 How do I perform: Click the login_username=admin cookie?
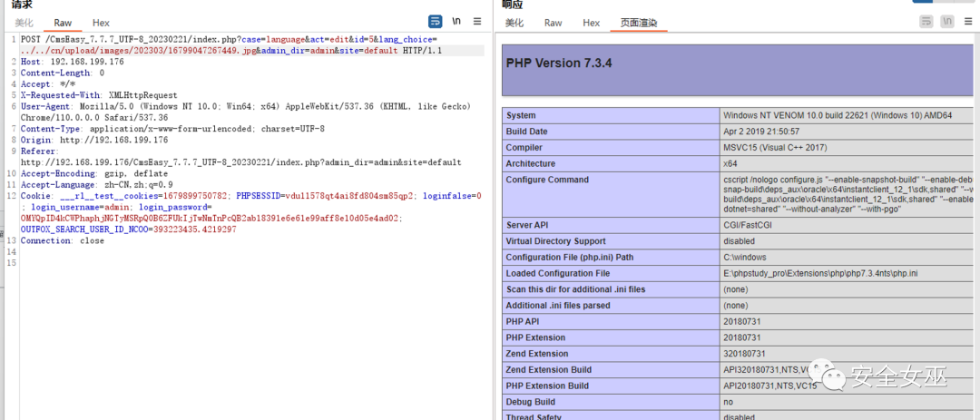coord(82,208)
